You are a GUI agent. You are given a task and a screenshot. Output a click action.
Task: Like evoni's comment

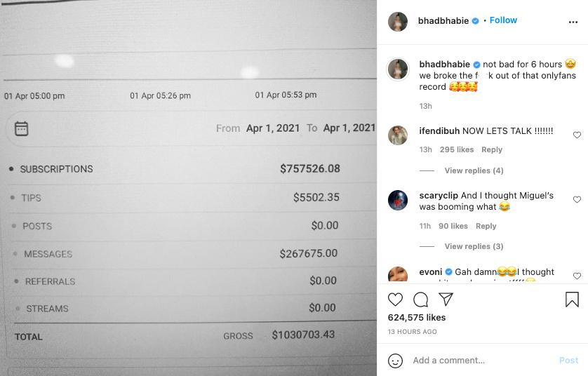click(x=577, y=276)
